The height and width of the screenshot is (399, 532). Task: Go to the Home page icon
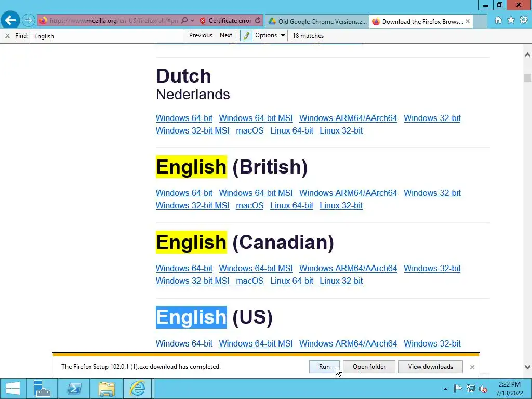498,20
